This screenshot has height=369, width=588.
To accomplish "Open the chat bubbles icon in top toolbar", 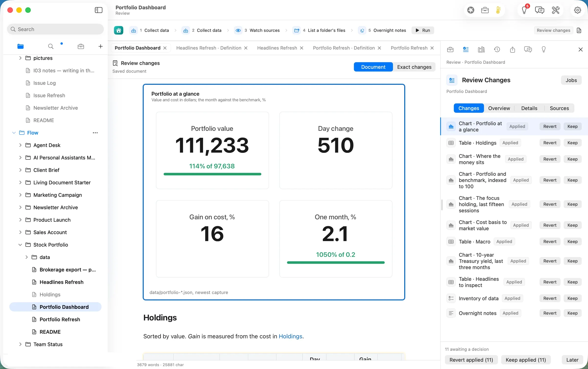I will click(x=539, y=10).
